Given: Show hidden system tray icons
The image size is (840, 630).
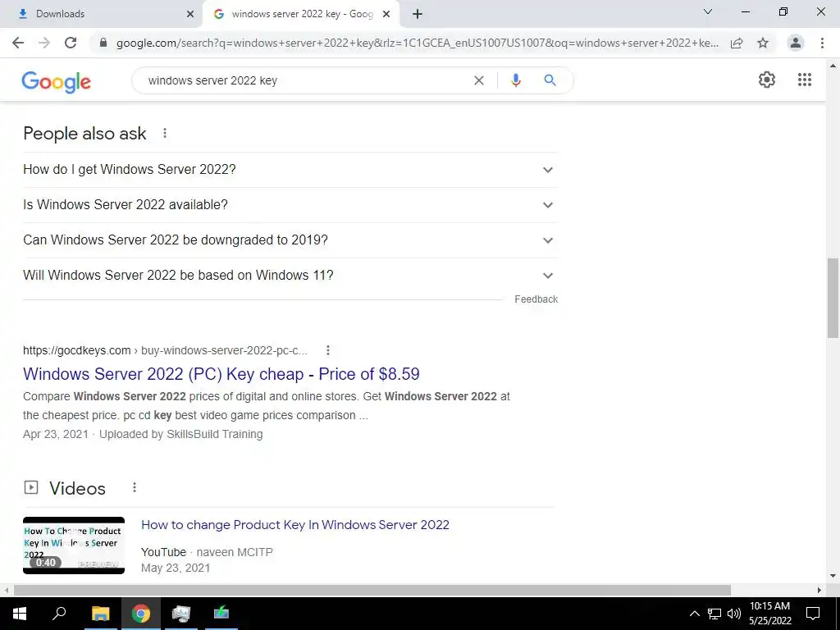Looking at the screenshot, I should pos(694,614).
